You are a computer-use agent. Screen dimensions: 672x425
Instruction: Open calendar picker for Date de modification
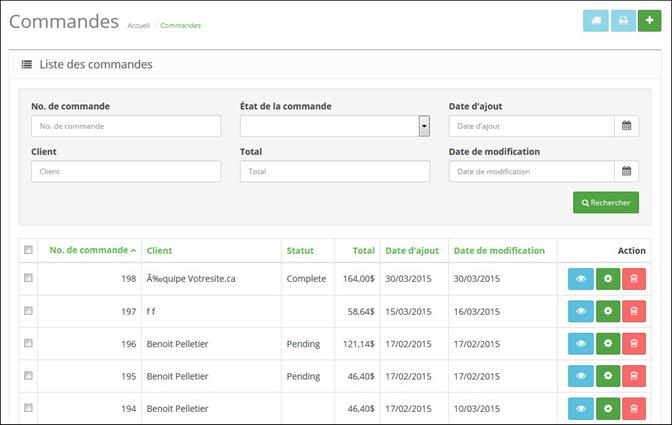(x=626, y=172)
